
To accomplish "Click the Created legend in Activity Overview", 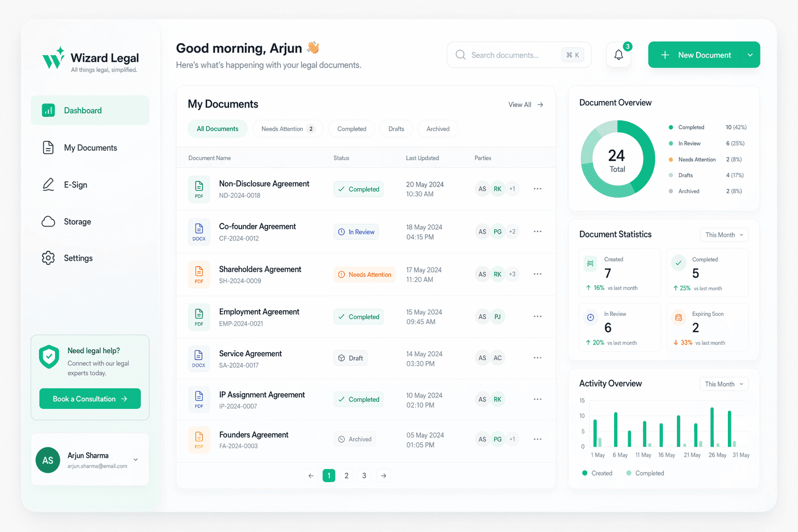I will click(x=597, y=473).
